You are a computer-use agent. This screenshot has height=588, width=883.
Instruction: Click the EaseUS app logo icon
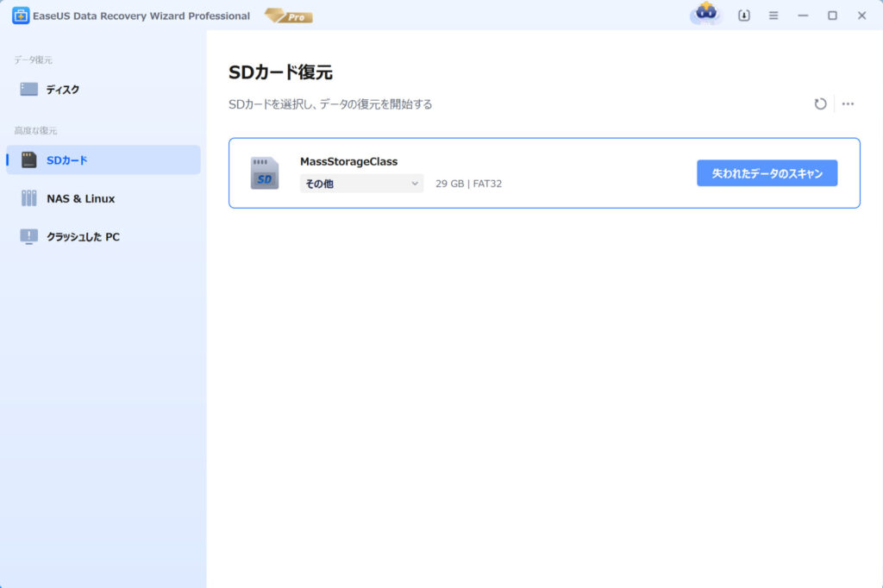click(x=21, y=16)
